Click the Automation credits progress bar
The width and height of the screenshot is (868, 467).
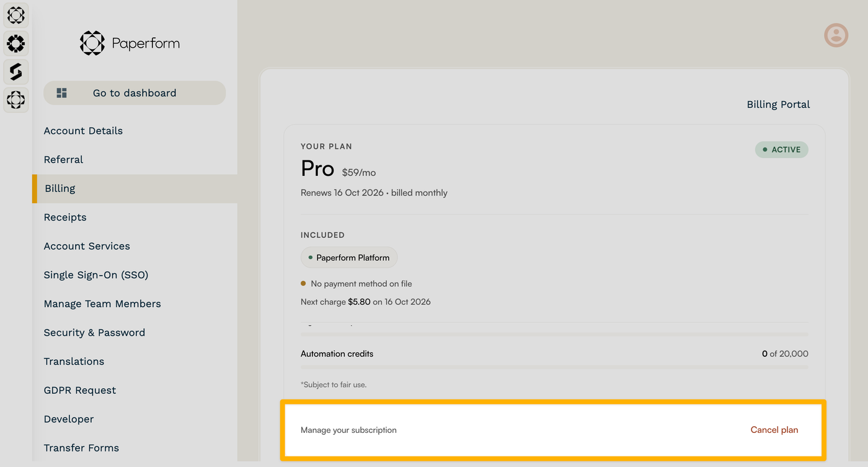pyautogui.click(x=554, y=367)
